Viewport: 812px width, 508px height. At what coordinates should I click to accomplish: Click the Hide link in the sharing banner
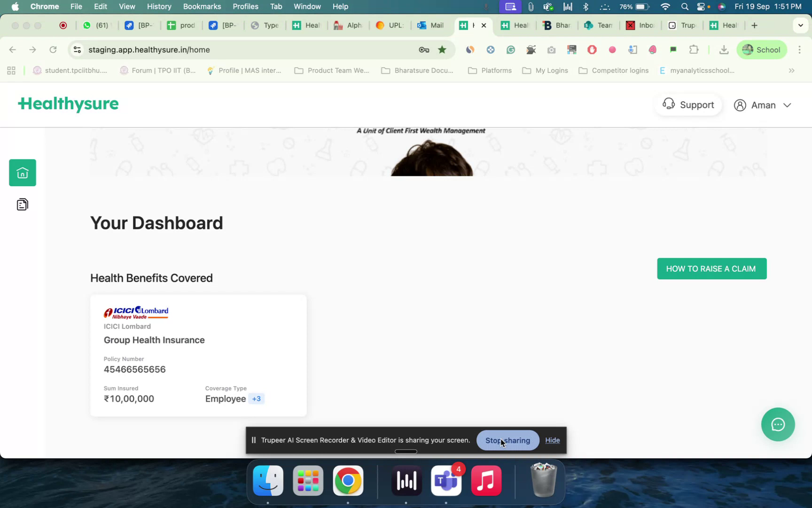552,440
